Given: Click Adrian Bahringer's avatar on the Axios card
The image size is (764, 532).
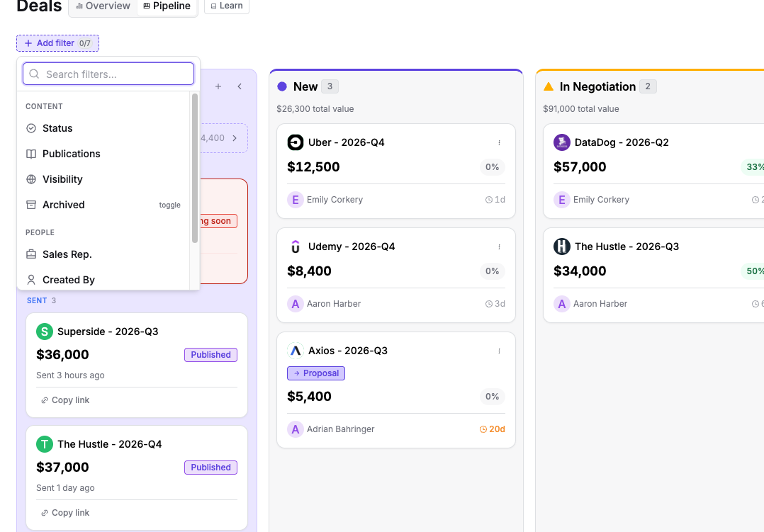Looking at the screenshot, I should coord(296,429).
